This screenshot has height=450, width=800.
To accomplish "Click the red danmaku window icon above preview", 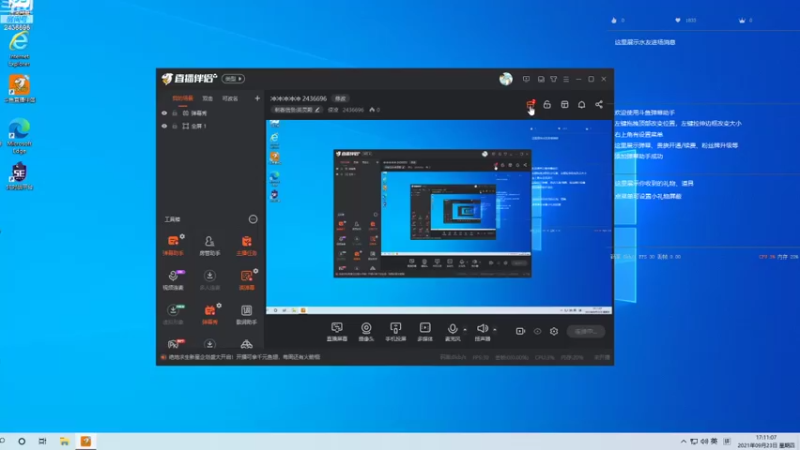I will coord(531,105).
